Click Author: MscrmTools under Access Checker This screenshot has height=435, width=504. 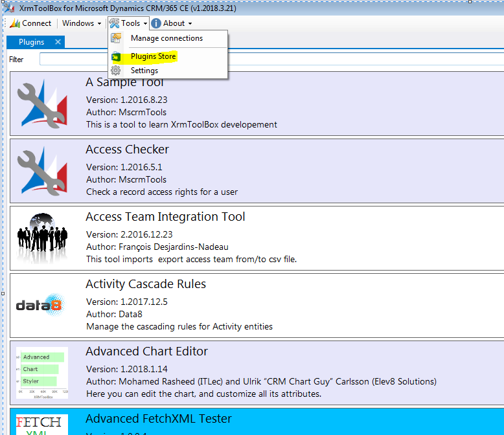(126, 179)
